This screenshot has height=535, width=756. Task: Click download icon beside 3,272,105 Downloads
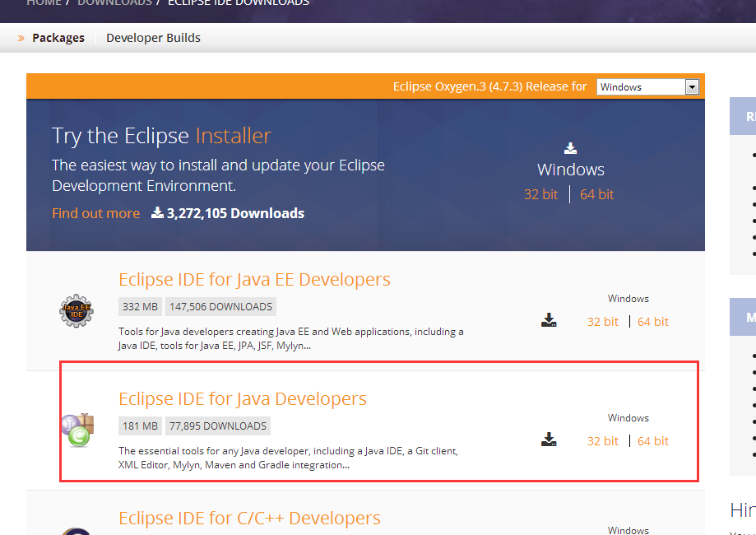pos(157,212)
